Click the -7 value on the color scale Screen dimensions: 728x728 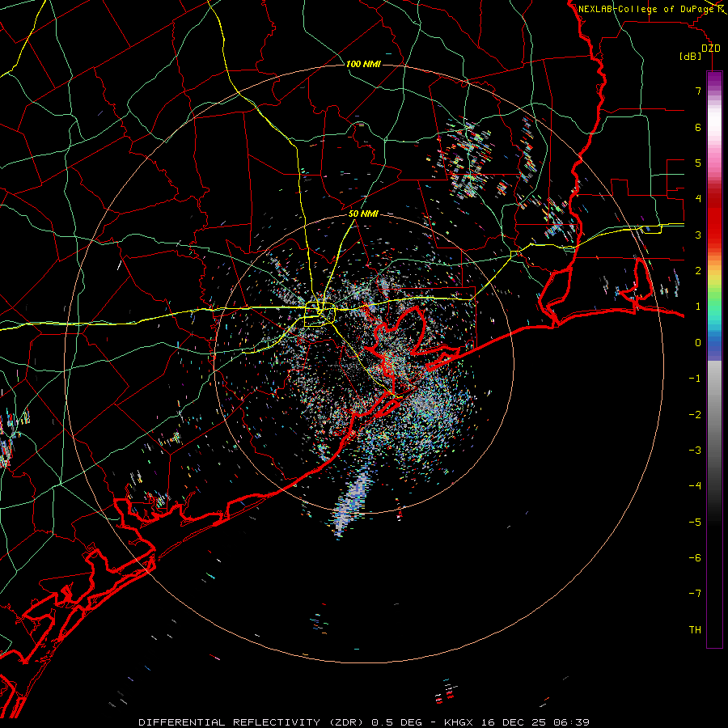pyautogui.click(x=695, y=594)
